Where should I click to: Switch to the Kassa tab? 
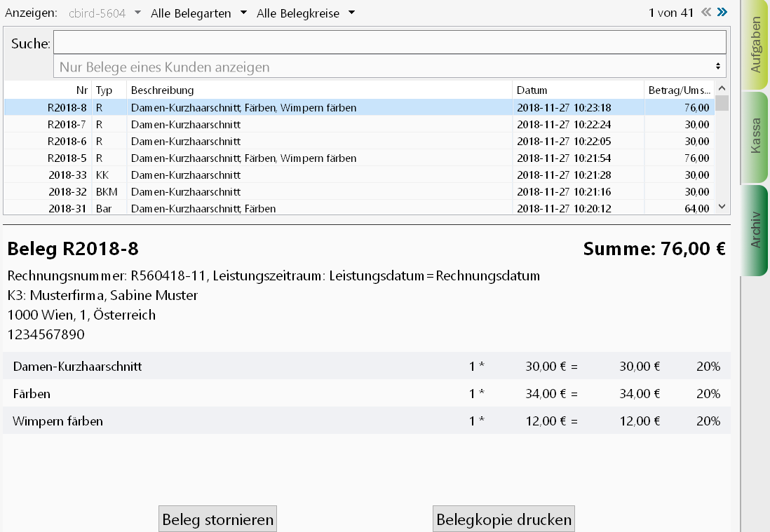[755, 136]
